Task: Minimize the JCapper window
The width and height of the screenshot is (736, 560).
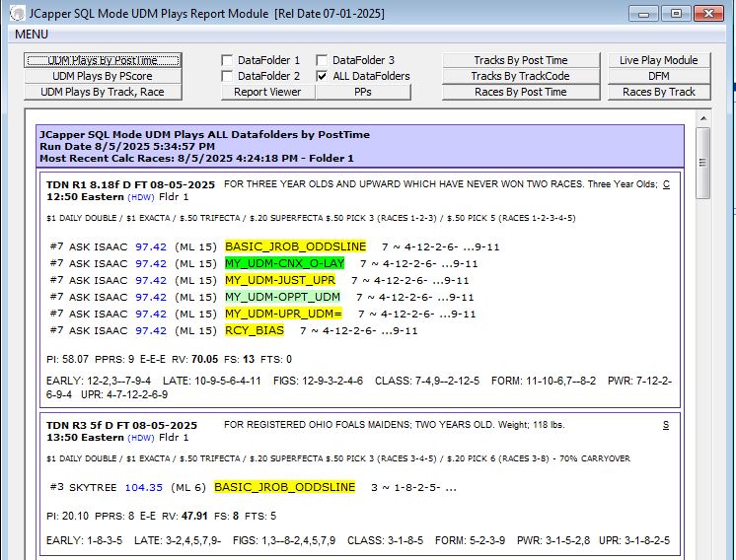Action: [644, 14]
